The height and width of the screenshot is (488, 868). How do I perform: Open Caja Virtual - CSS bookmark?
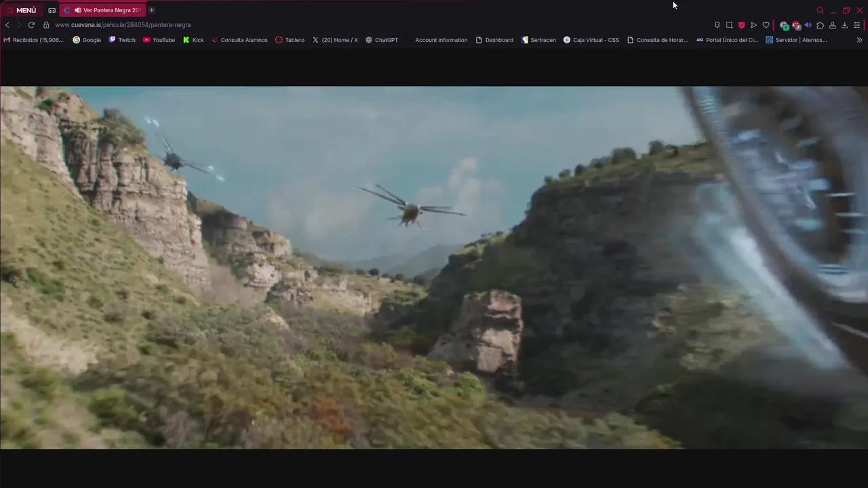coord(591,40)
